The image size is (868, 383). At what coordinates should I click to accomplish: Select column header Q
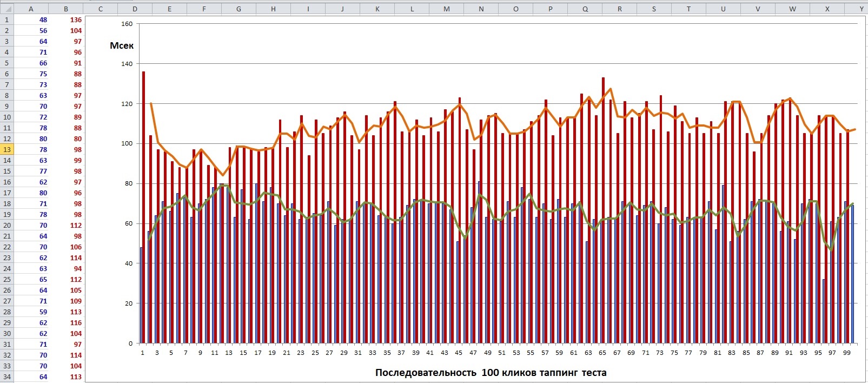(x=585, y=9)
